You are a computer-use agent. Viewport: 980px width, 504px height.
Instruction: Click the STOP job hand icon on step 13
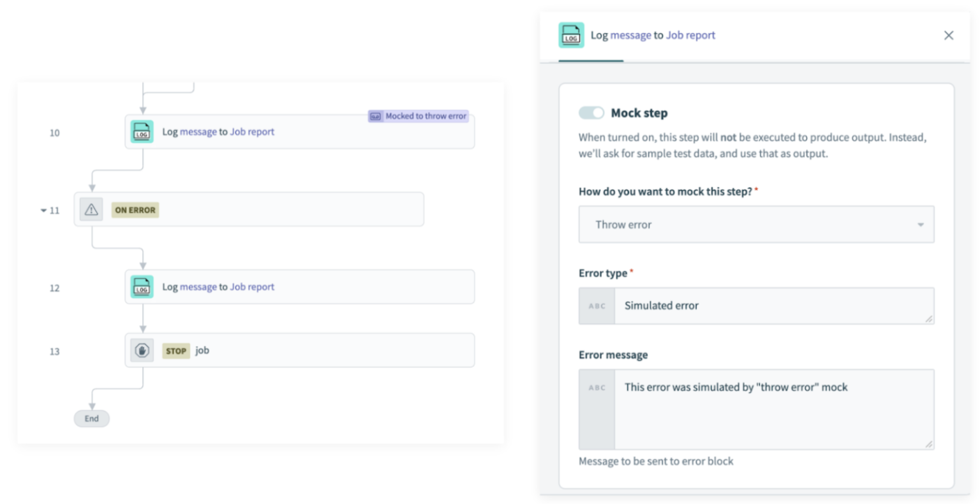(x=142, y=350)
